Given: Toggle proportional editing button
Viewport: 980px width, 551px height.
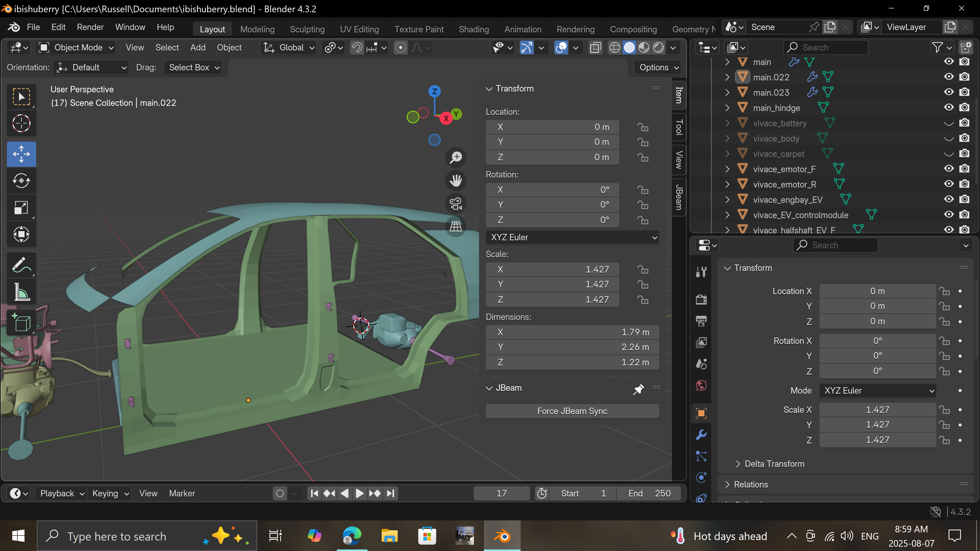Looking at the screenshot, I should coord(400,47).
